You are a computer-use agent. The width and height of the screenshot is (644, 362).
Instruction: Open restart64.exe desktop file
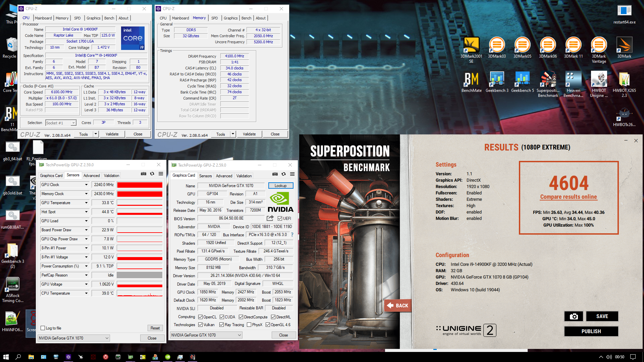(x=624, y=14)
